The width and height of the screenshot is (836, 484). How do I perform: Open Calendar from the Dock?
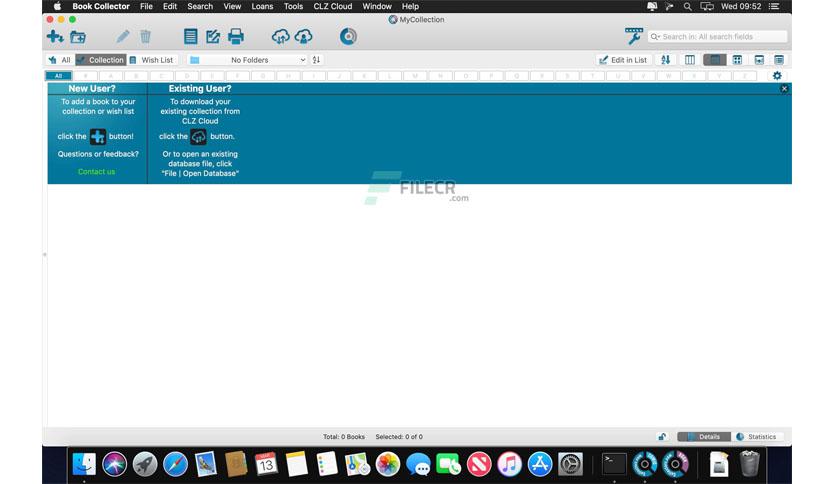[266, 464]
